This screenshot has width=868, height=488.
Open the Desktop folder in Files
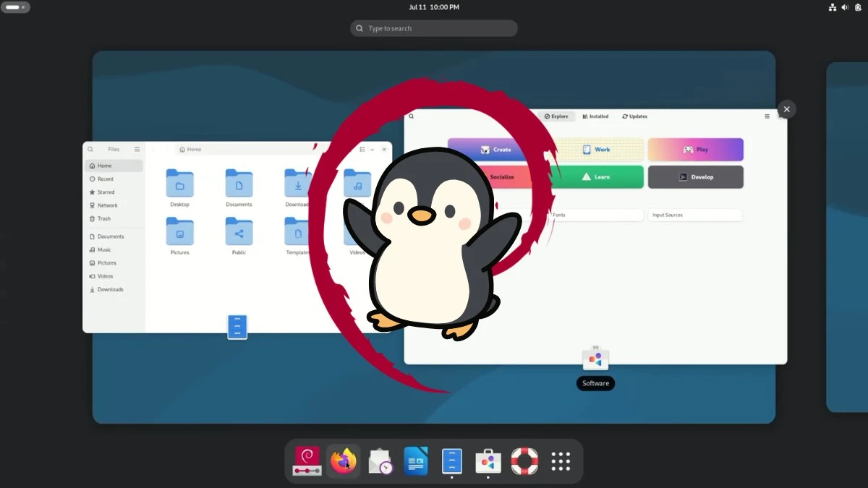coord(179,188)
